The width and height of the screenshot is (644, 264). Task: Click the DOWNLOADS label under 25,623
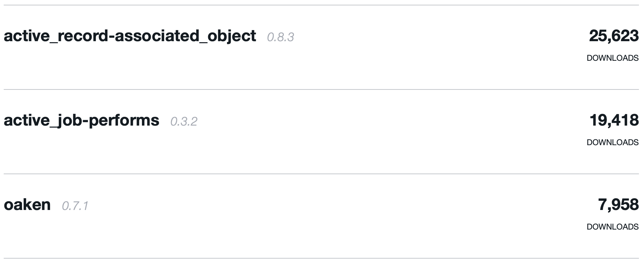click(x=612, y=58)
